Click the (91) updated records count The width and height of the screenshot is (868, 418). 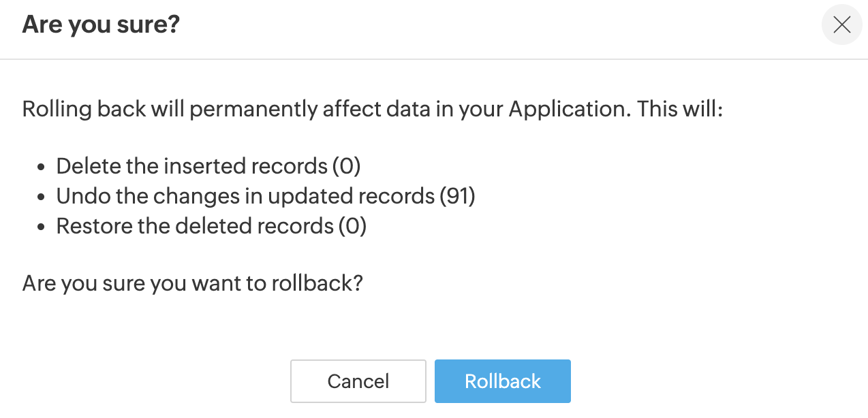click(457, 196)
